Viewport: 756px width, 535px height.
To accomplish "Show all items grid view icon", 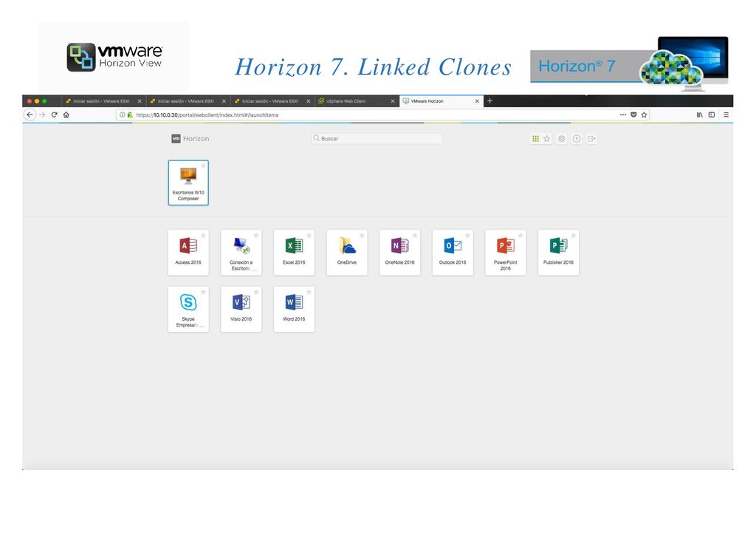I will point(536,138).
